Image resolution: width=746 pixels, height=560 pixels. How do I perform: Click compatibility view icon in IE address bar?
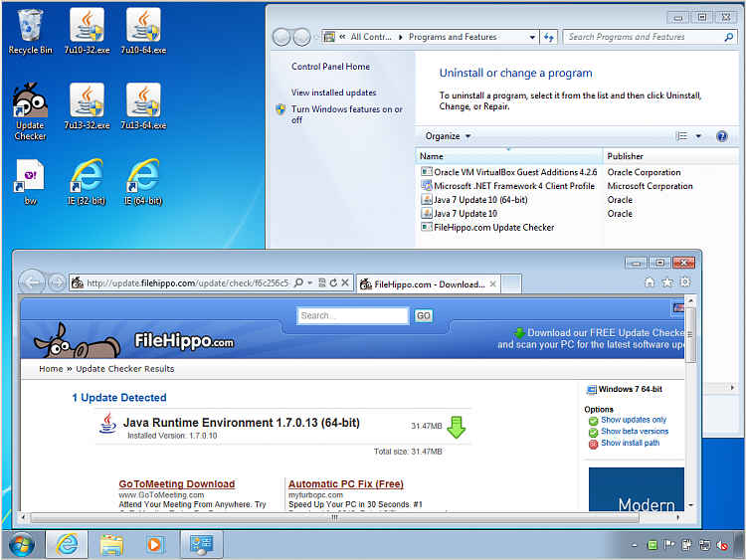(x=321, y=282)
